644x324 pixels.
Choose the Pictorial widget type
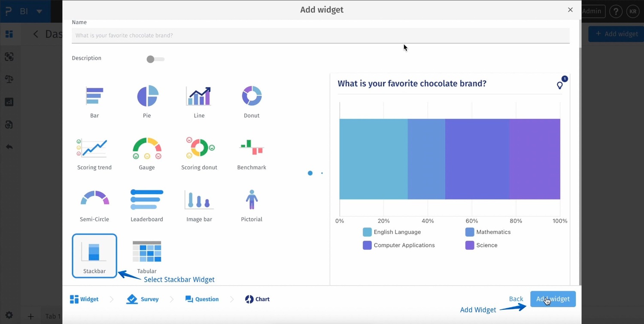click(251, 199)
